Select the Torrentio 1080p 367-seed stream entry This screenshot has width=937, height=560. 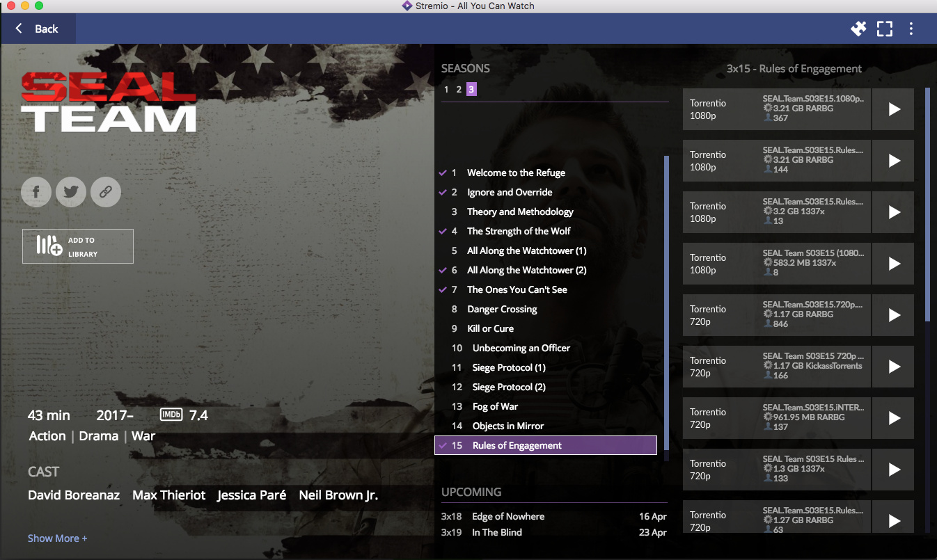point(777,109)
